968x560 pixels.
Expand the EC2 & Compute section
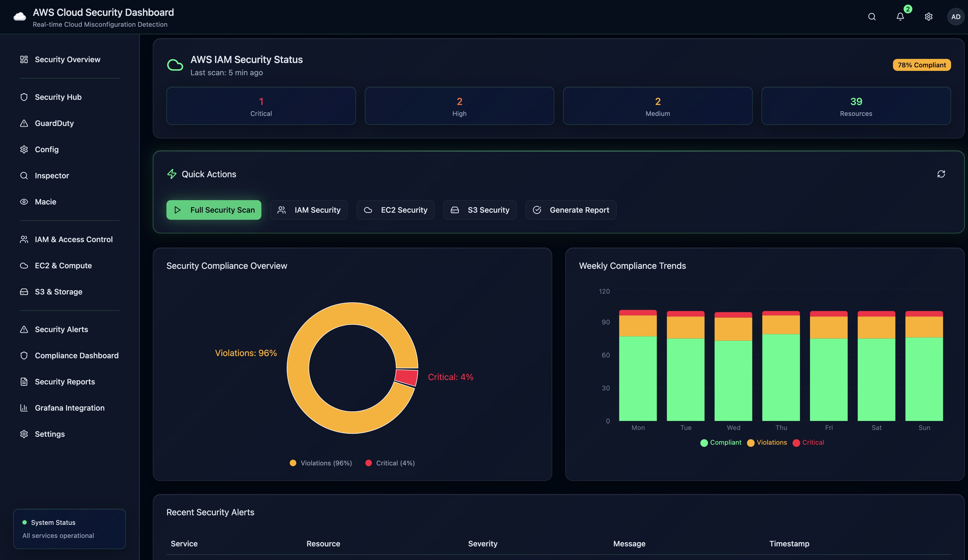(63, 265)
